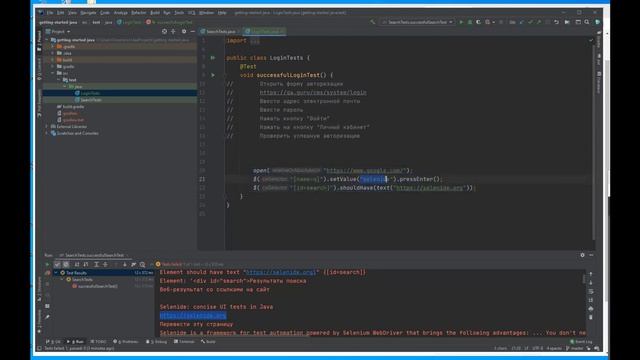Viewport: 640px width, 360px height.
Task: Open the Help menu
Action: click(x=222, y=13)
